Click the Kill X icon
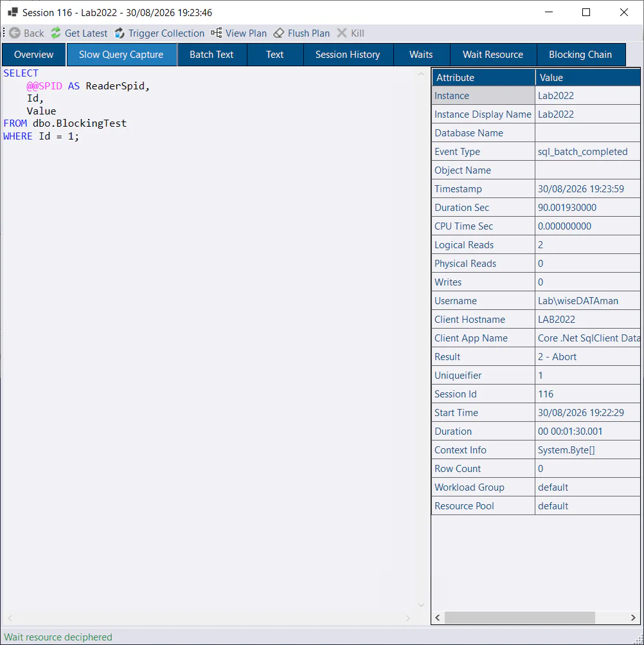This screenshot has width=644, height=645. (x=342, y=33)
